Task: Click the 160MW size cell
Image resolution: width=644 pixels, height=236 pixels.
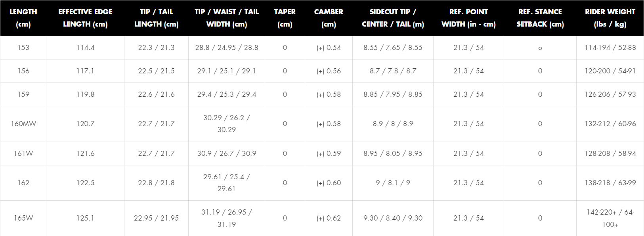Action: (23, 124)
